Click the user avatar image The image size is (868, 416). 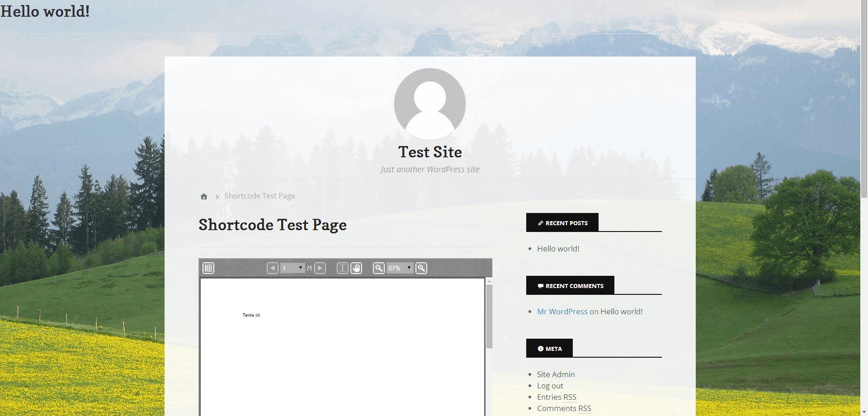429,104
